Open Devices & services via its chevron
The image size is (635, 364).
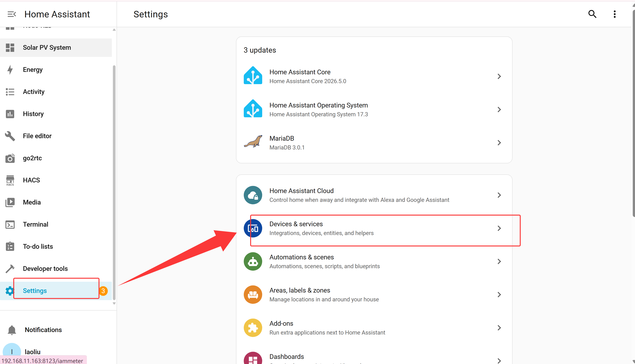pos(499,228)
